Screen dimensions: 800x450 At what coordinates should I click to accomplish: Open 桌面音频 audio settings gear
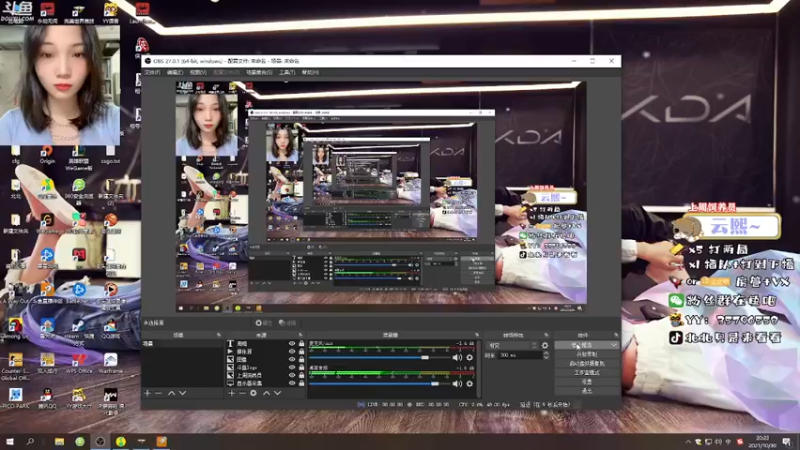click(470, 384)
